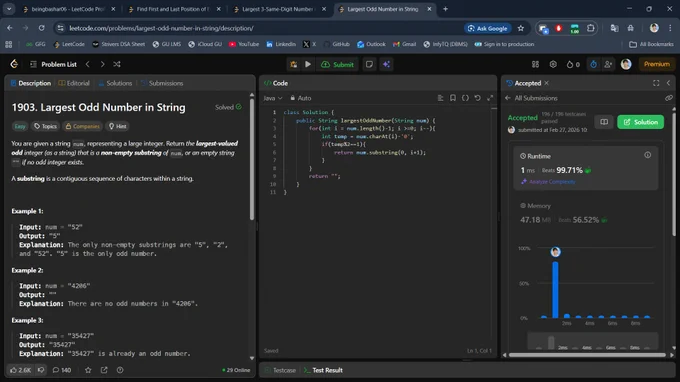Open the Test Result tab

[324, 370]
